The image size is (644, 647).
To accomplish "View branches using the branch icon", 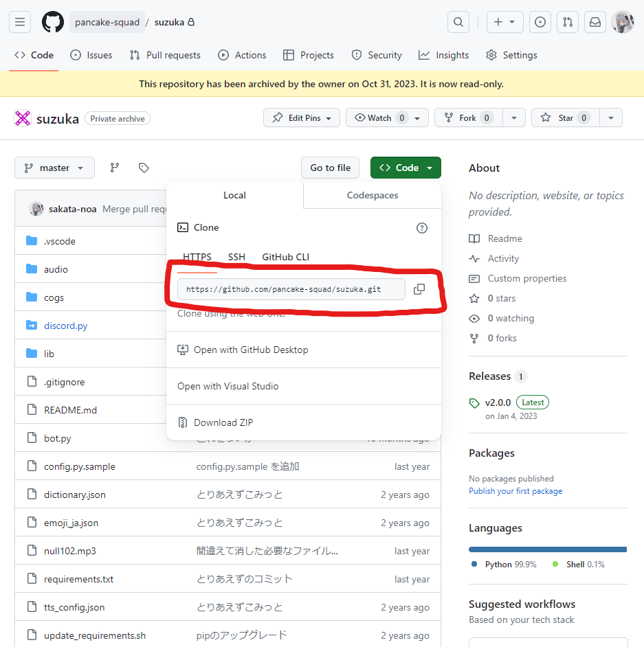I will pyautogui.click(x=114, y=168).
